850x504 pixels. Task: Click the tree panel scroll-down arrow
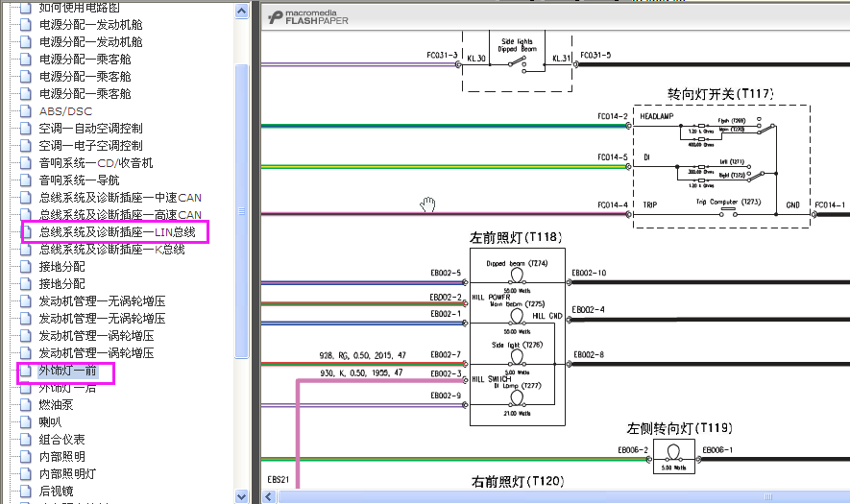242,496
